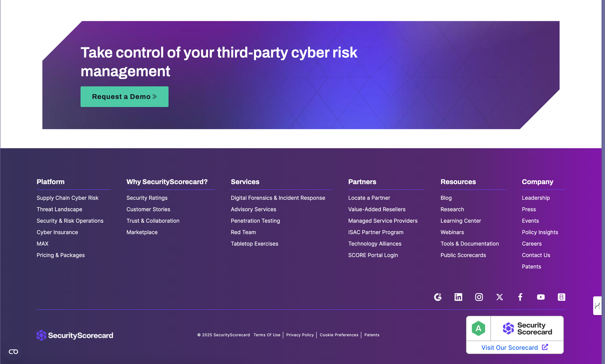This screenshot has height=364, width=605.
Task: View Customer Stories page
Action: click(x=148, y=209)
